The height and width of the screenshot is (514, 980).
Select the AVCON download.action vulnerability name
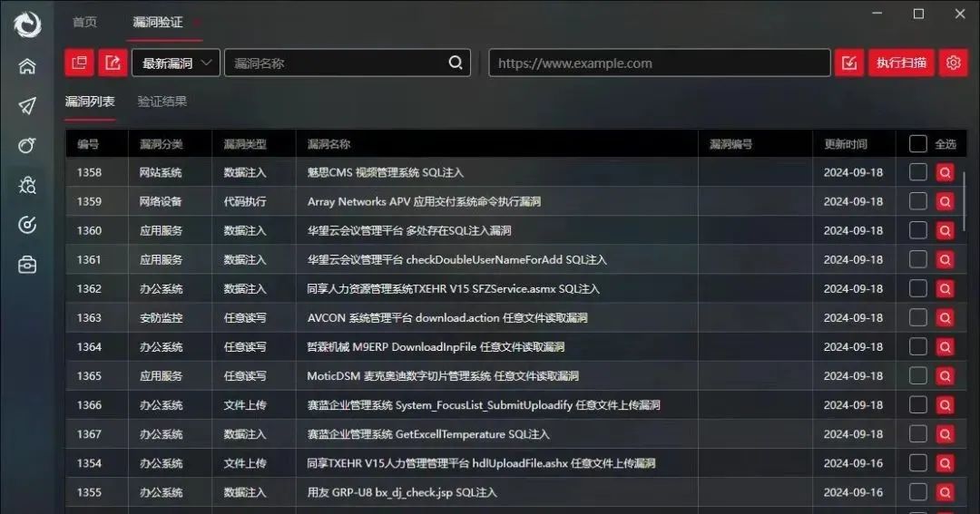pos(446,318)
